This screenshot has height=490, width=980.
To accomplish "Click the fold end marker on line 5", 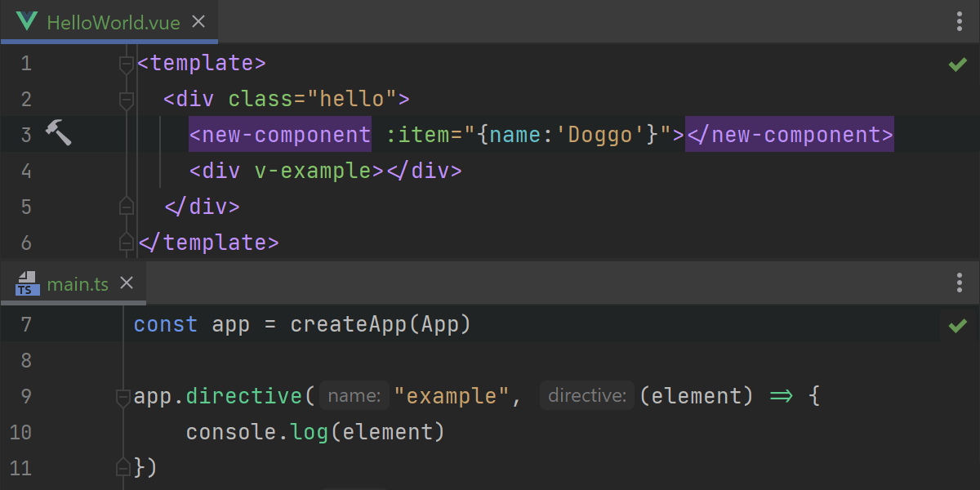I will [x=126, y=206].
